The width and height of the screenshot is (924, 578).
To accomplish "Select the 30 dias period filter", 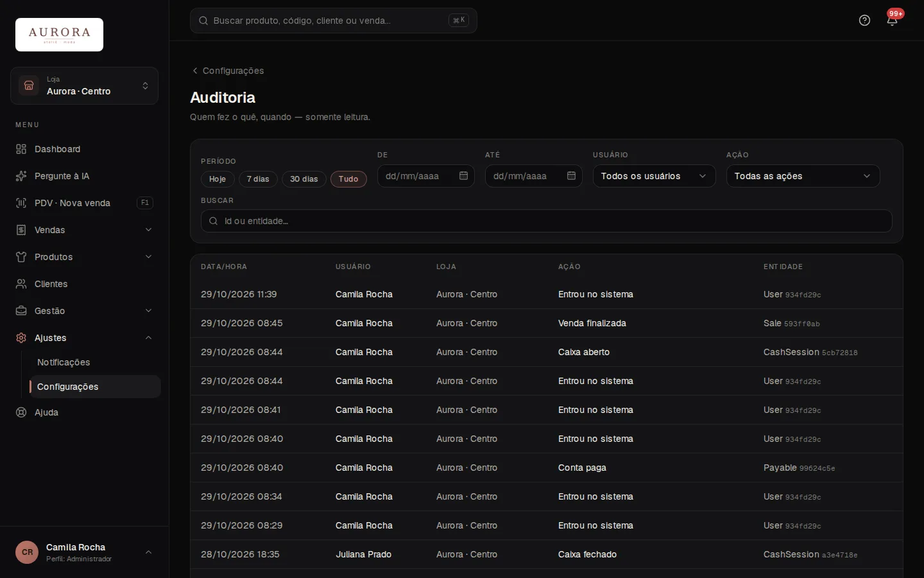I will [x=304, y=179].
